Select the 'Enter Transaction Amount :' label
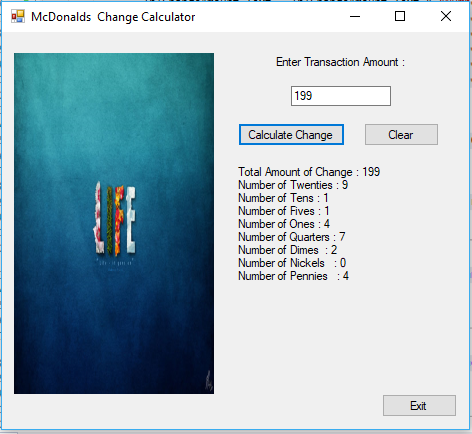 click(340, 62)
